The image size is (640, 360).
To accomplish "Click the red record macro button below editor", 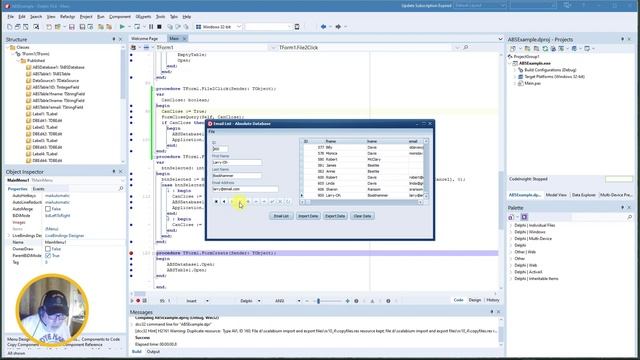I will click(x=138, y=301).
